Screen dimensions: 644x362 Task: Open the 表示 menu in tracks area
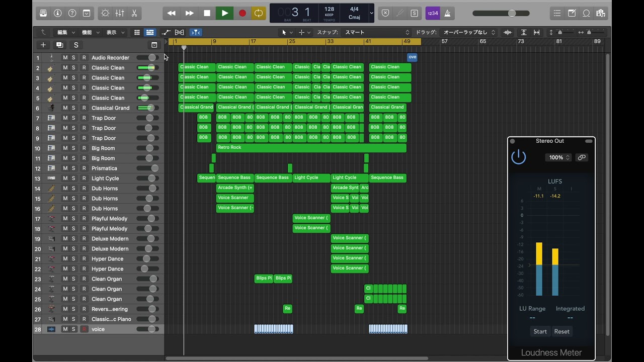pyautogui.click(x=115, y=32)
